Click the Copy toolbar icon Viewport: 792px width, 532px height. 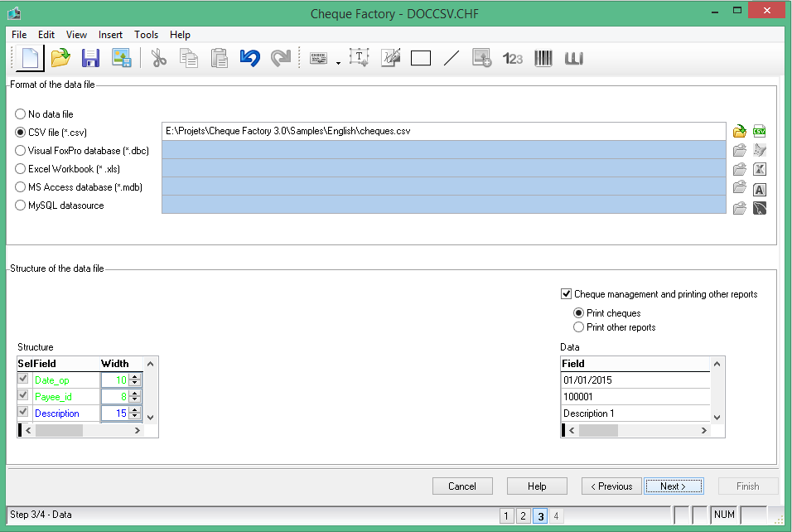[x=189, y=58]
